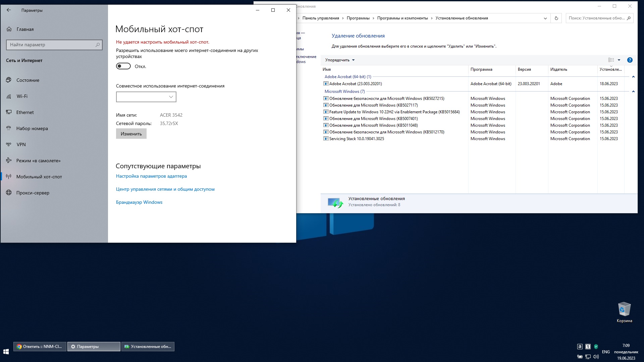The image size is (644, 362).
Task: Open the help question mark icon
Action: click(630, 60)
